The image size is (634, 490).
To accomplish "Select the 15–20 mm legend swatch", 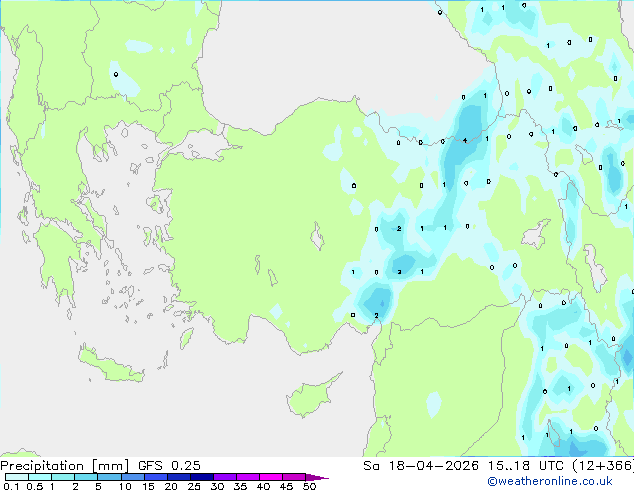I will click(x=156, y=477).
